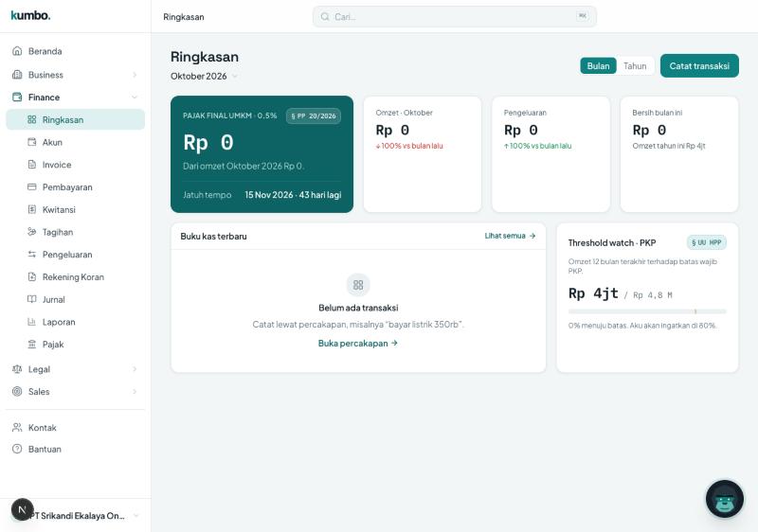Go to Invoice in Finance menu
The height and width of the screenshot is (532, 758).
76,165
